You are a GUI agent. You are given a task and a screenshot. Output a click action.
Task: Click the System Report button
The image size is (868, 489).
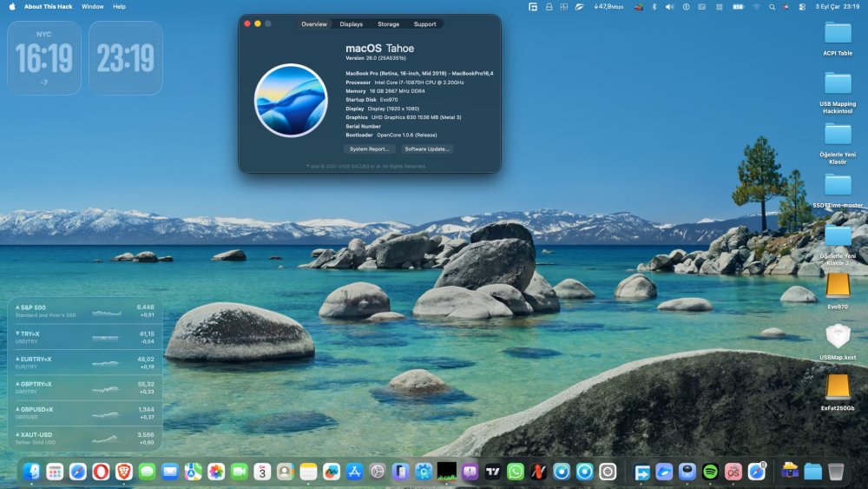point(369,149)
